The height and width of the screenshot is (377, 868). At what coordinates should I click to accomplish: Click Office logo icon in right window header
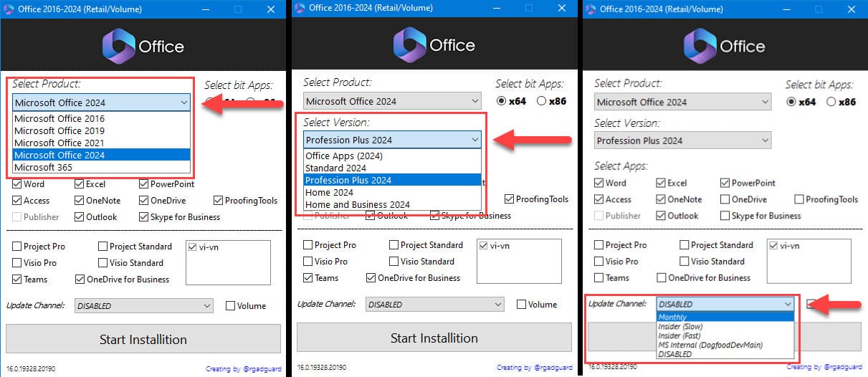tap(700, 46)
